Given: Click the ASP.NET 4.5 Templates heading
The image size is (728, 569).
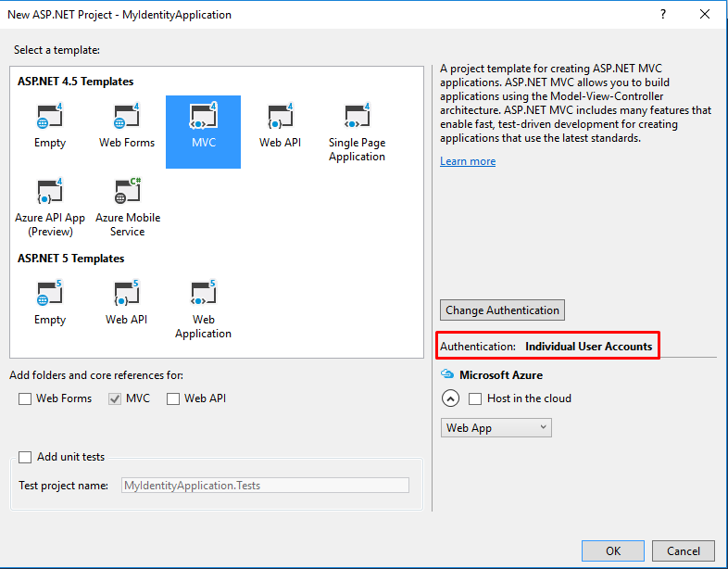Looking at the screenshot, I should click(x=76, y=82).
